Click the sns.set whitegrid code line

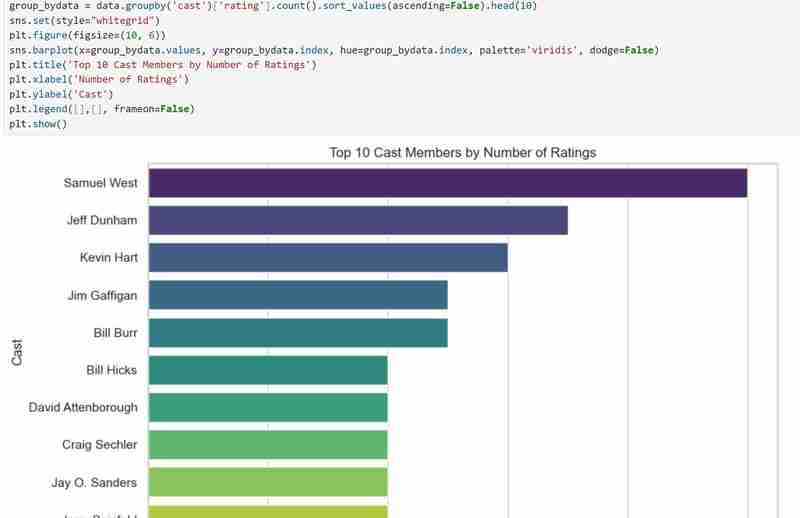pyautogui.click(x=84, y=21)
